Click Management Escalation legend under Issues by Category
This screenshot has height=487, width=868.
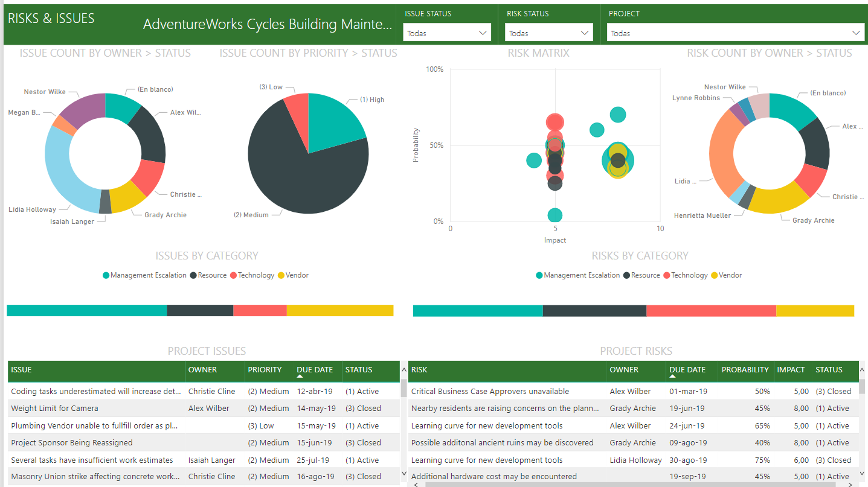point(144,275)
